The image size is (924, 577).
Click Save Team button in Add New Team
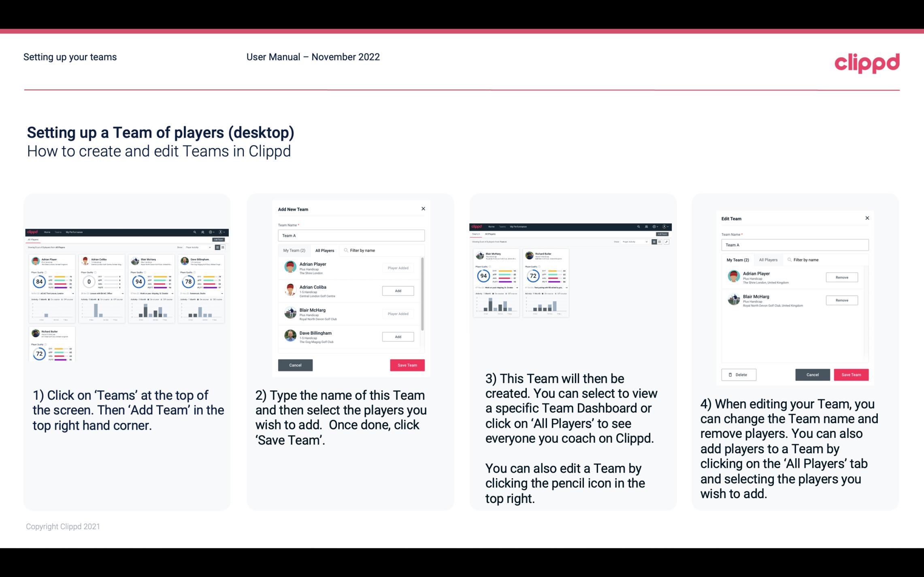pos(407,364)
